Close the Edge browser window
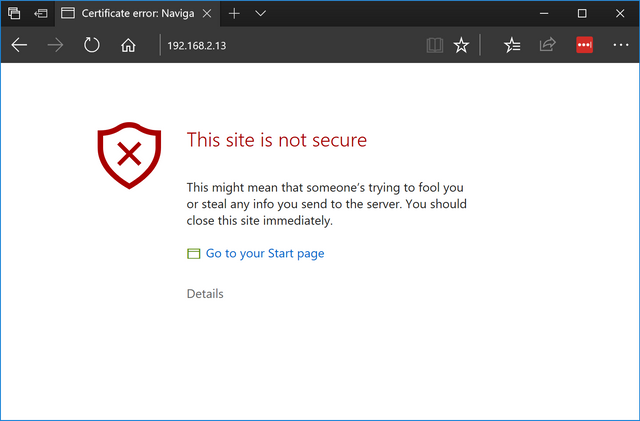640x421 pixels. [x=620, y=13]
